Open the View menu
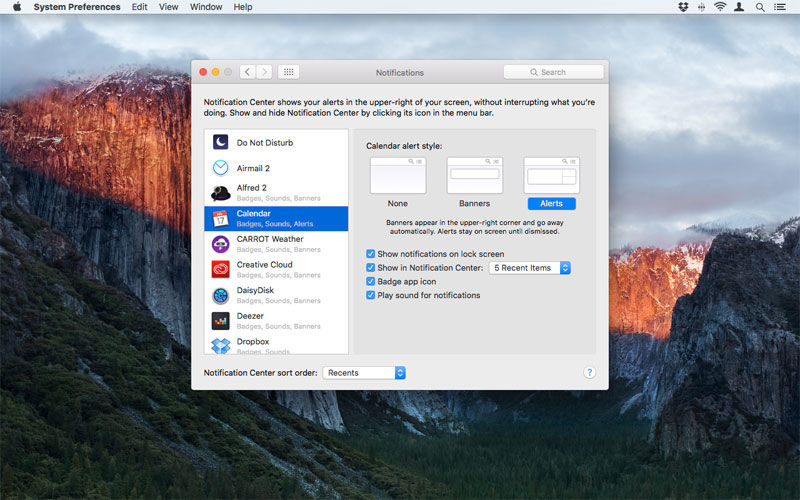This screenshot has height=500, width=800. [x=168, y=7]
